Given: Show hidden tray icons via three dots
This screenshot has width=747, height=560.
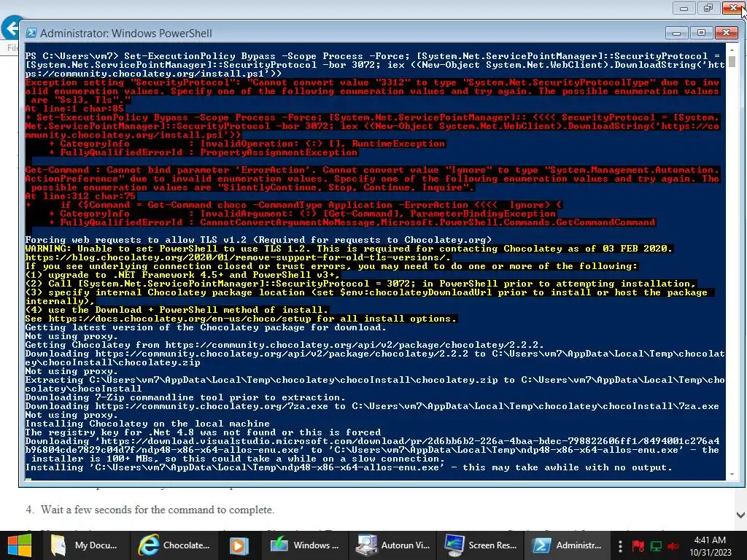Looking at the screenshot, I should [620, 545].
